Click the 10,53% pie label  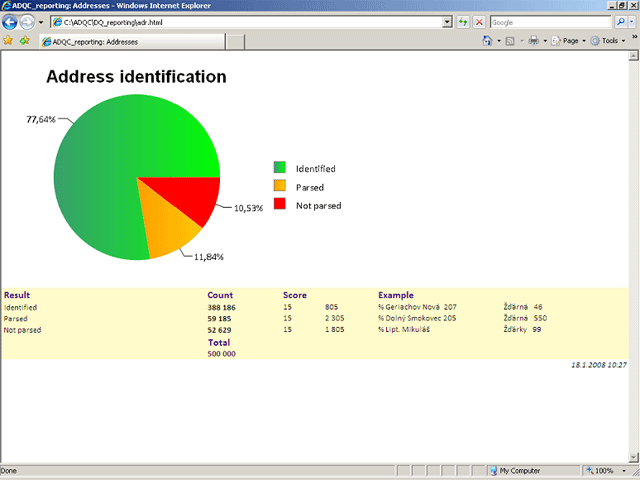click(x=248, y=208)
